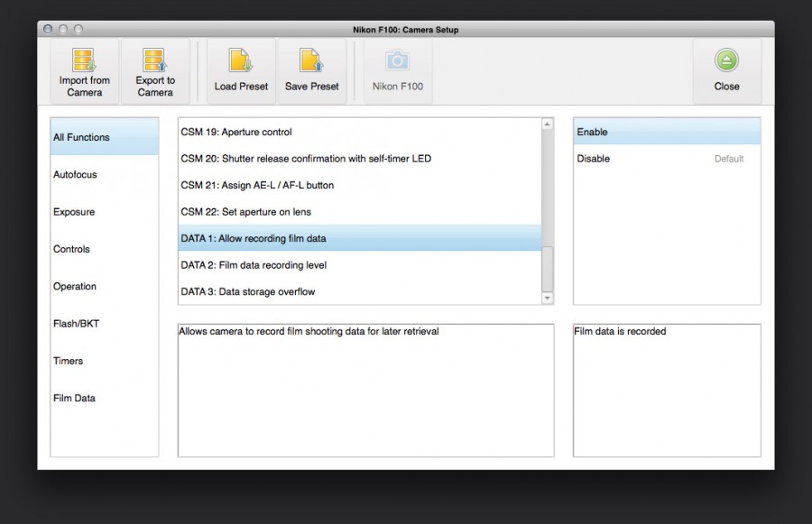Image resolution: width=812 pixels, height=524 pixels.
Task: Click the function description text box
Action: [x=365, y=391]
